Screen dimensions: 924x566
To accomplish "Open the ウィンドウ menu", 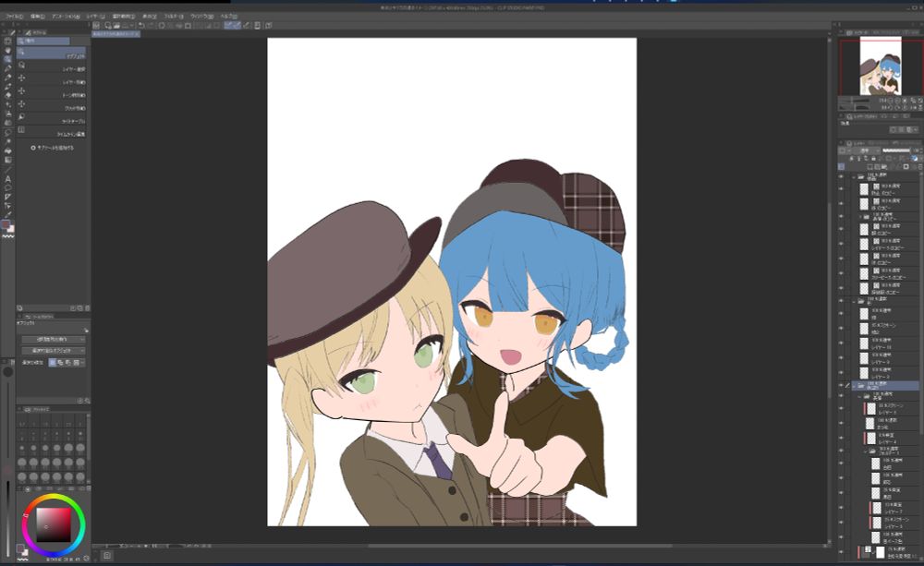I will [x=202, y=17].
